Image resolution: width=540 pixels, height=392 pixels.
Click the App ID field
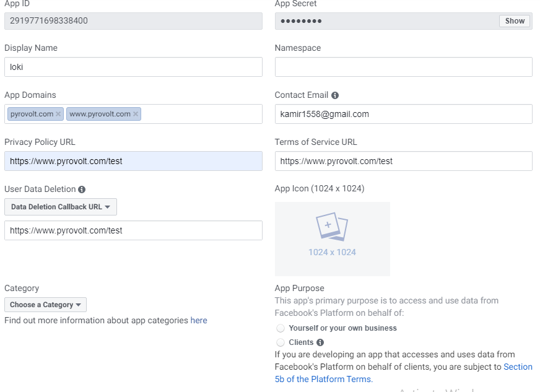click(x=133, y=21)
